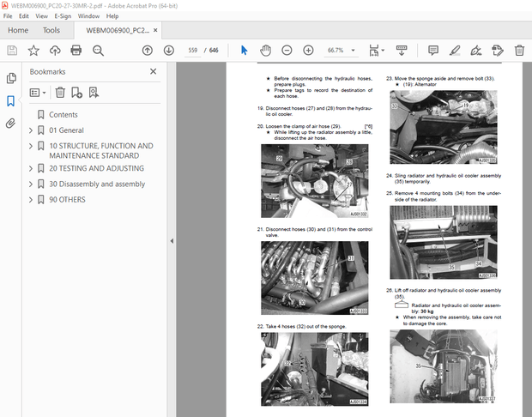Open fit page options tool
This screenshot has height=417, width=532.
377,51
